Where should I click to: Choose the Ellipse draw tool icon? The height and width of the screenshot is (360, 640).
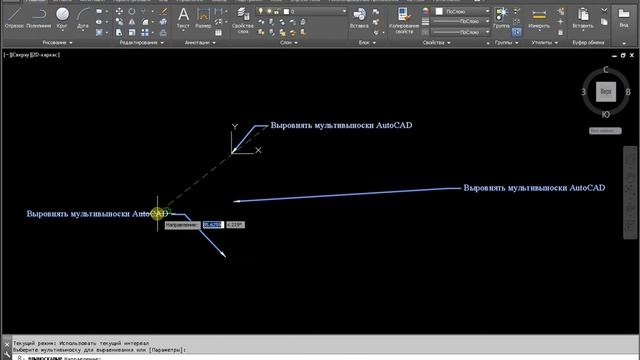(99, 22)
